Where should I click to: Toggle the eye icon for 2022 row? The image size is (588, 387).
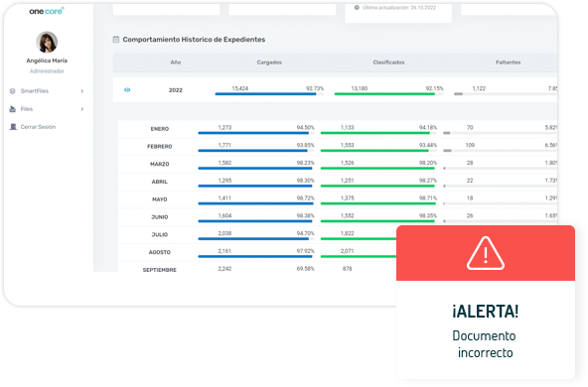127,90
